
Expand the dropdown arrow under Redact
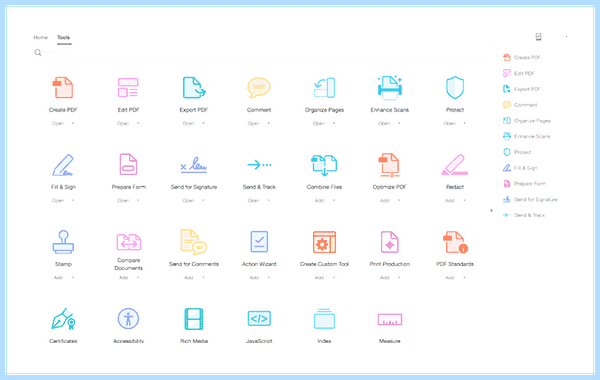coord(465,200)
